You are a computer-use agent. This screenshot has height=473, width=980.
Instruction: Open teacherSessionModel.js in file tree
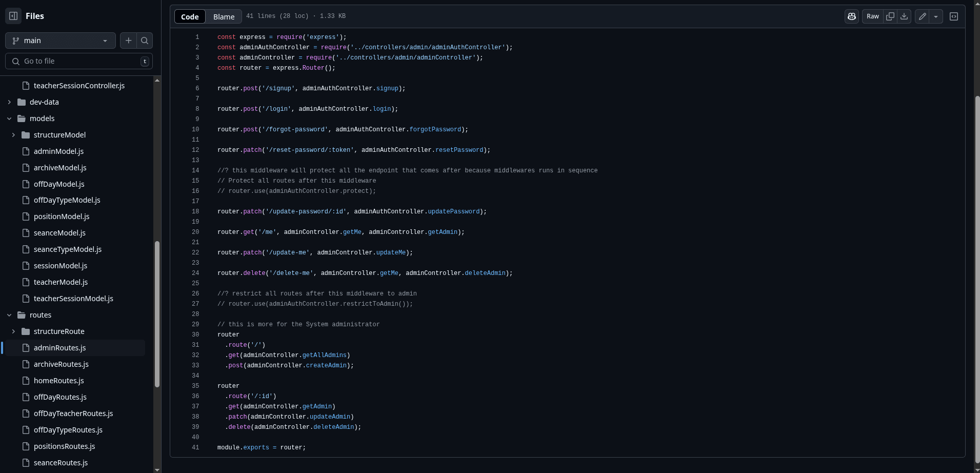[x=73, y=299]
